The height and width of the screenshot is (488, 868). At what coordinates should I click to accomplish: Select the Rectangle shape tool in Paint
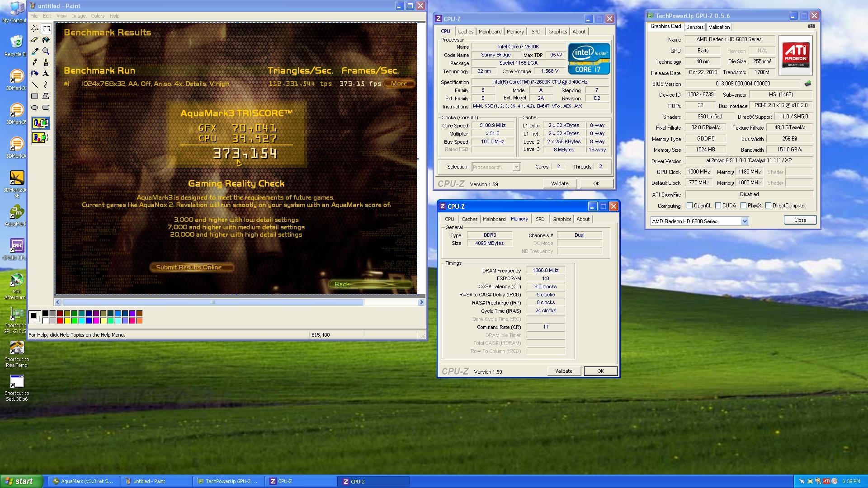pos(35,96)
